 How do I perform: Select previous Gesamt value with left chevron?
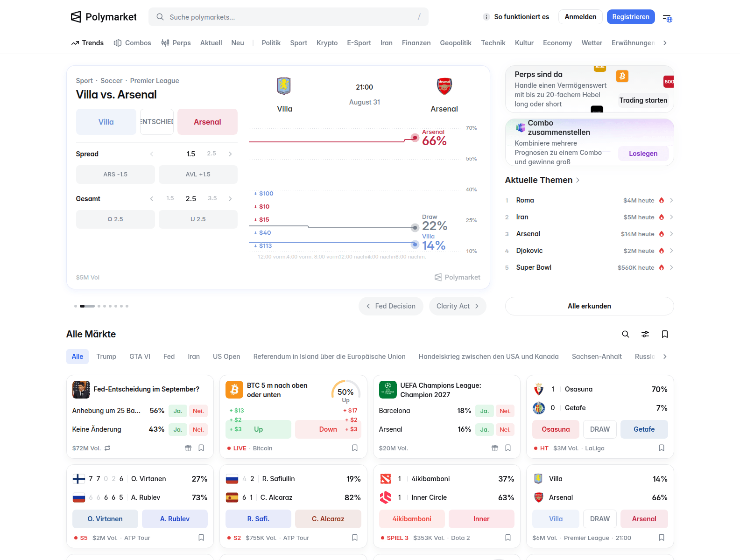pos(151,199)
